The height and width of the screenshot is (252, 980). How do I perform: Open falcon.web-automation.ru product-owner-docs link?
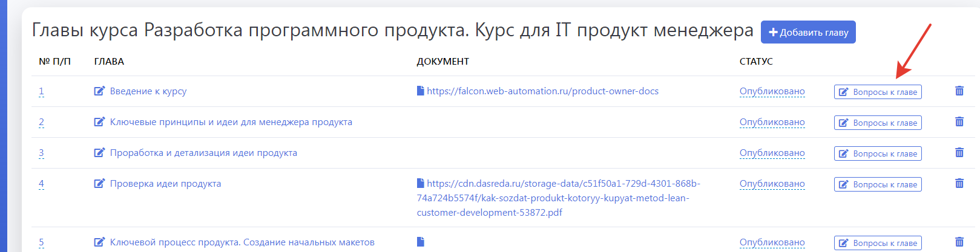542,91
